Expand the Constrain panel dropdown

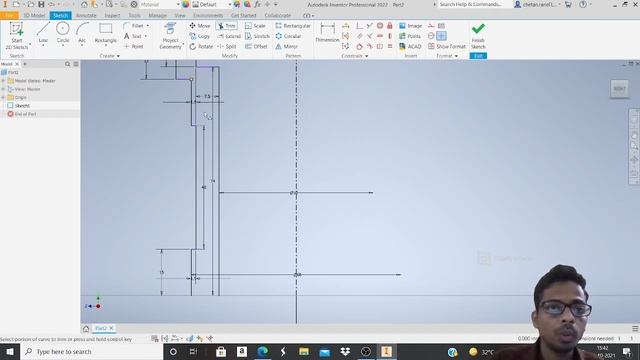tap(355, 56)
